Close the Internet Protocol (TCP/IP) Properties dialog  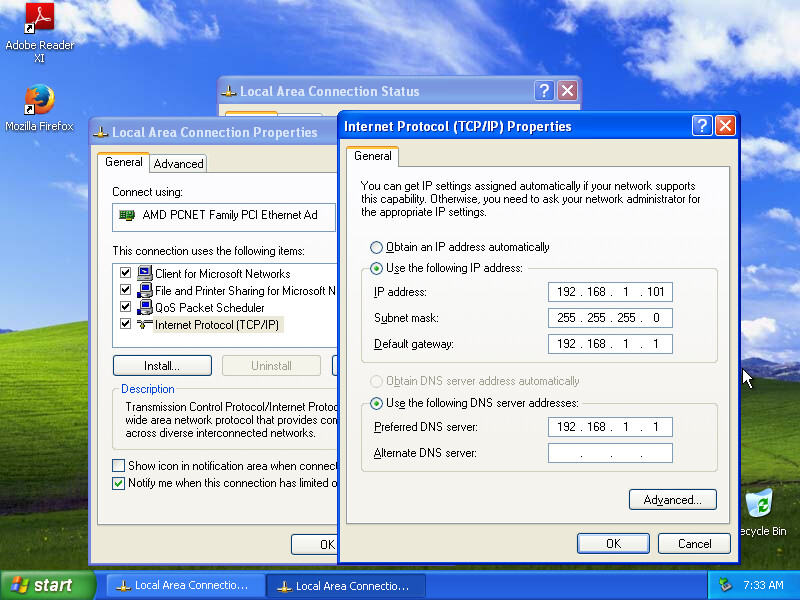point(725,126)
